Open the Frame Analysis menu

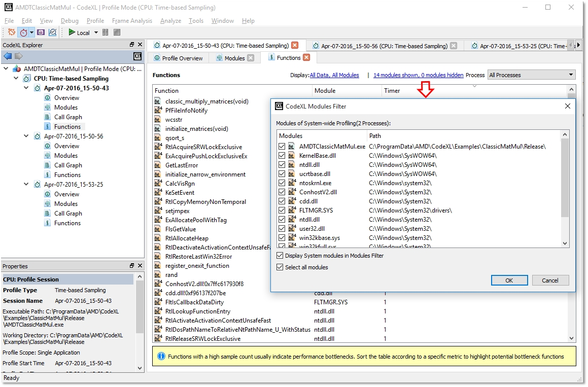132,21
